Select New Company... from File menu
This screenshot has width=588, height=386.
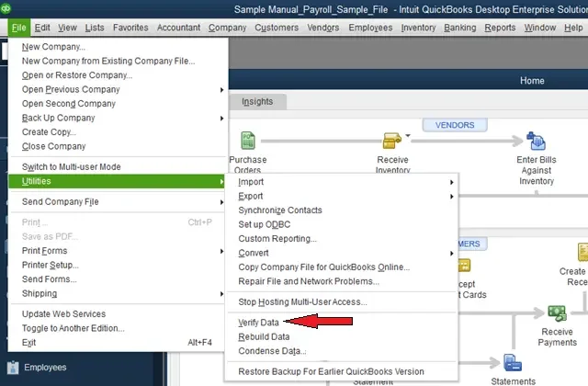[118, 47]
